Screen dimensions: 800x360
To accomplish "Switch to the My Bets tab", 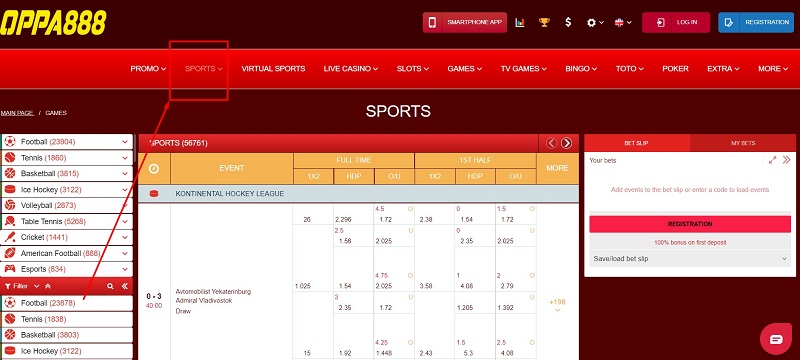I will [743, 143].
